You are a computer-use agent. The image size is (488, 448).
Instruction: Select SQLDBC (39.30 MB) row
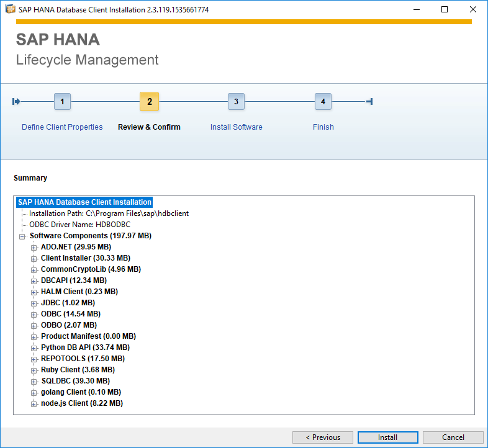[x=76, y=382]
